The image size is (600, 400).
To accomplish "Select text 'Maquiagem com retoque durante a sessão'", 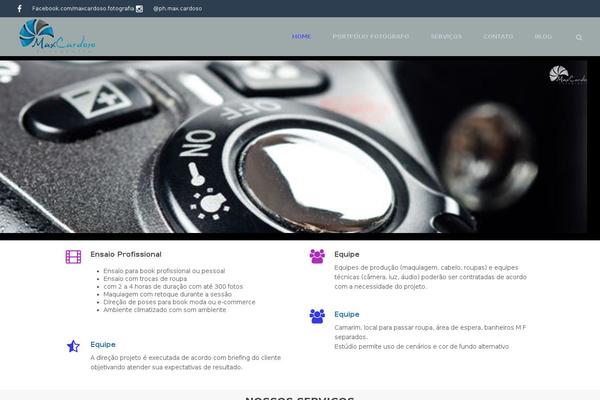I will (x=168, y=294).
